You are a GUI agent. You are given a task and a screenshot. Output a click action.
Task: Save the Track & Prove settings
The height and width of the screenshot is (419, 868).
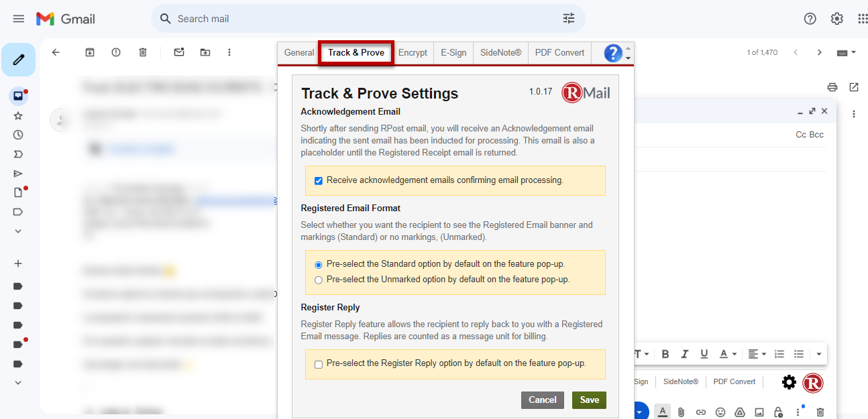(x=590, y=400)
